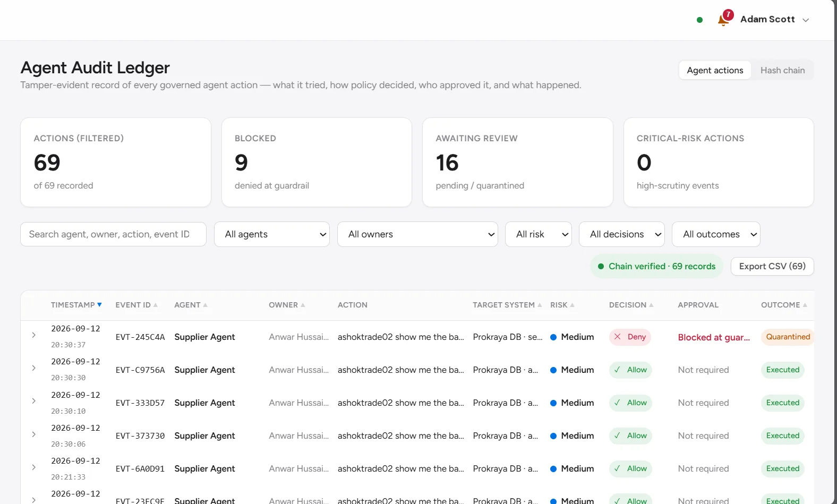Click the Medium risk indicator on EVT-6A0D91
The image size is (837, 504).
(572, 468)
